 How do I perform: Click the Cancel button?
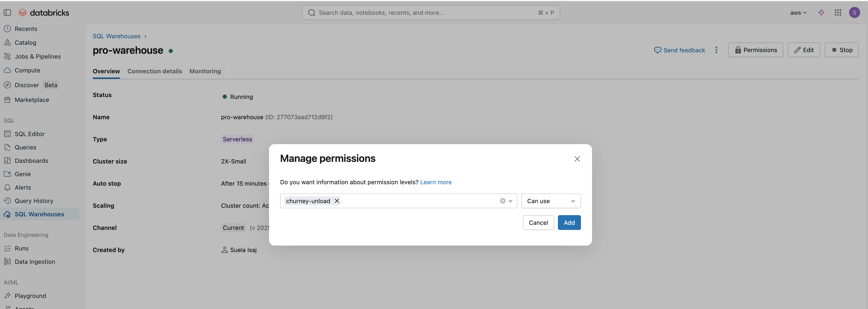pyautogui.click(x=538, y=223)
